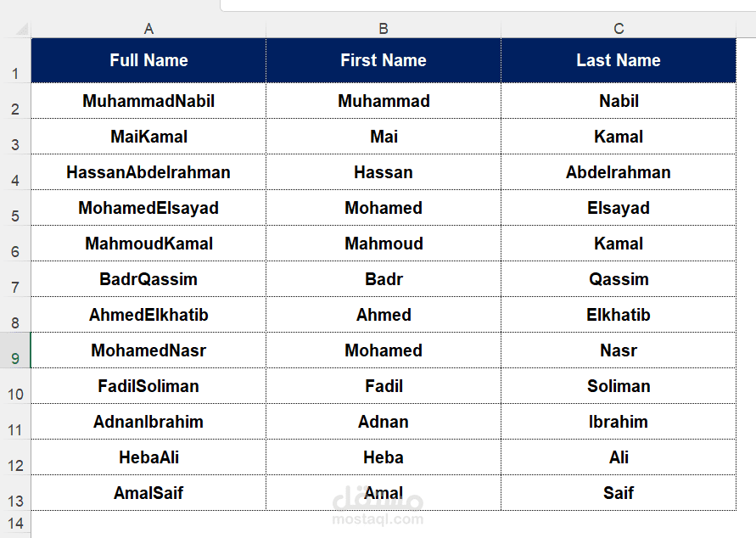Select the Badr first name cell
Viewport: 756px width, 538px height.
[384, 279]
